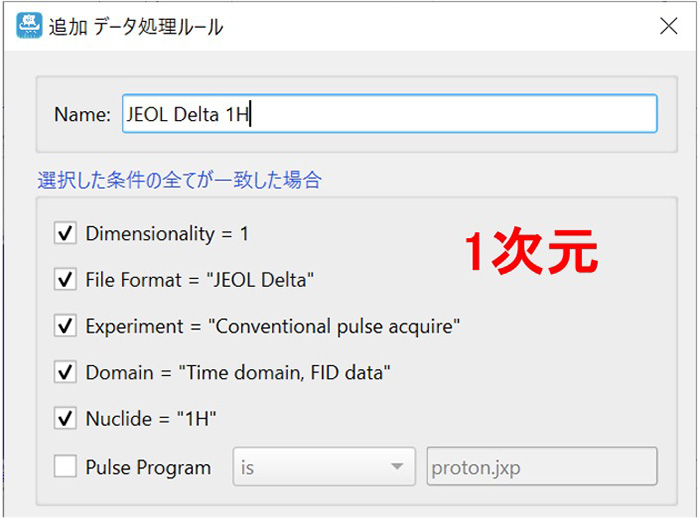The height and width of the screenshot is (518, 700).
Task: Click the Name text field
Action: pyautogui.click(x=388, y=114)
